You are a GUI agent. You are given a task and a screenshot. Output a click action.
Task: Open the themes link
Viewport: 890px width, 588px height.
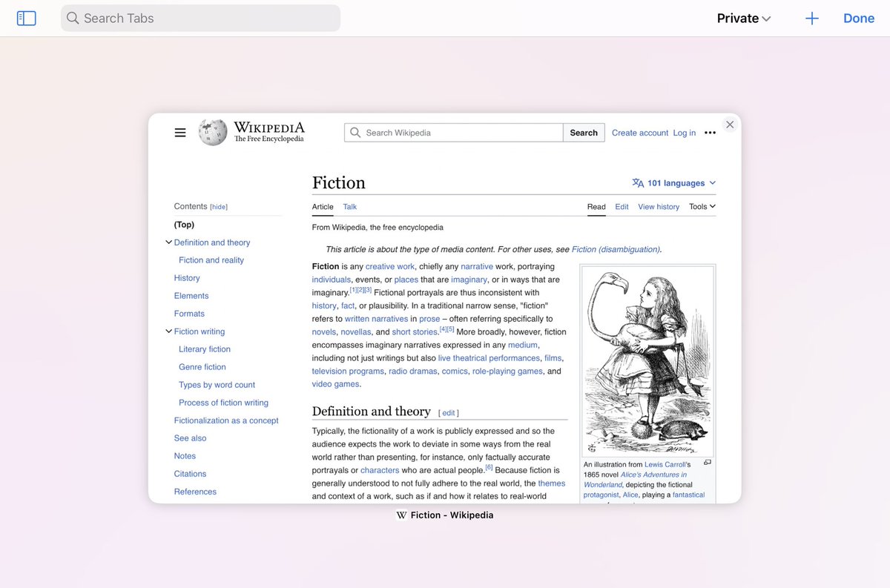pos(552,483)
